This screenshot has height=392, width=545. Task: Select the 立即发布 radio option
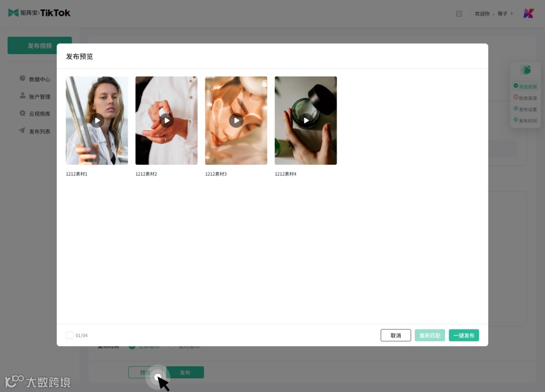click(x=132, y=347)
